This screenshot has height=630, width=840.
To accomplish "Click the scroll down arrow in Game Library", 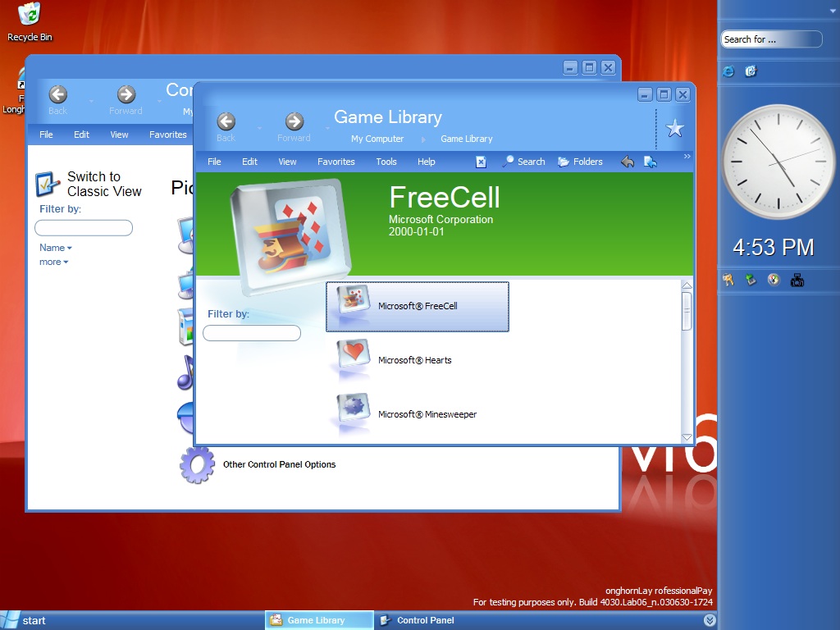I will pyautogui.click(x=687, y=437).
